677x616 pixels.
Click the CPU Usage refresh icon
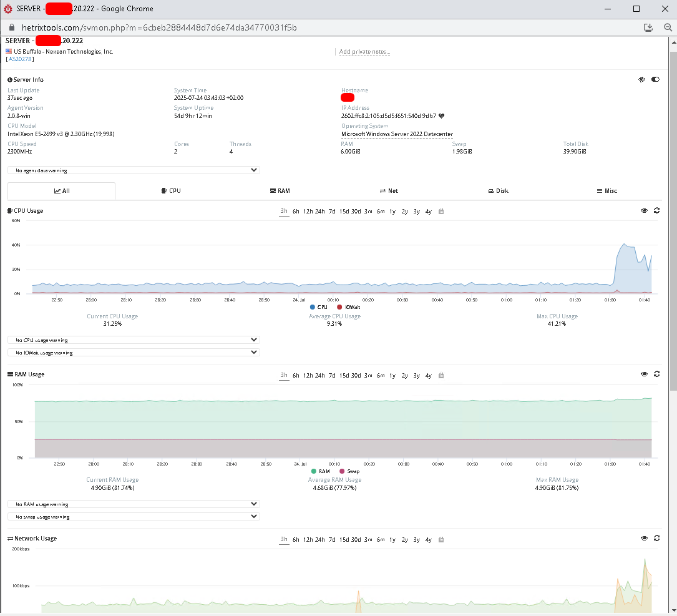click(x=656, y=210)
